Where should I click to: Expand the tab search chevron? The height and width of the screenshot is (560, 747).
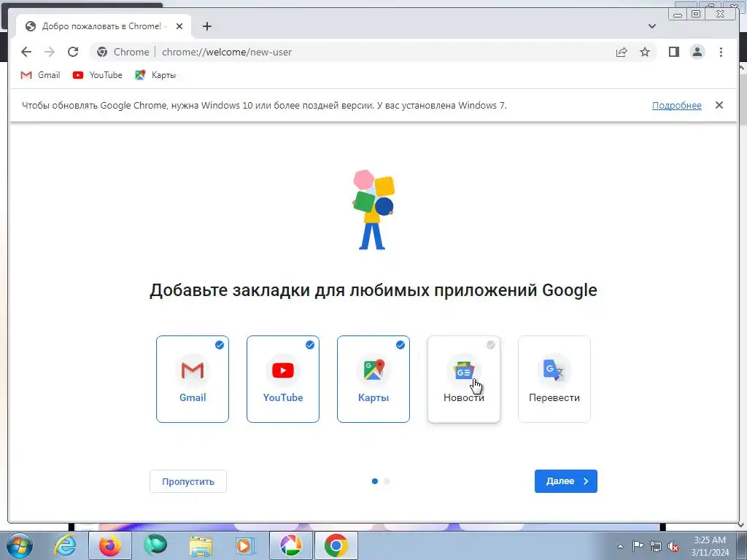coord(651,26)
